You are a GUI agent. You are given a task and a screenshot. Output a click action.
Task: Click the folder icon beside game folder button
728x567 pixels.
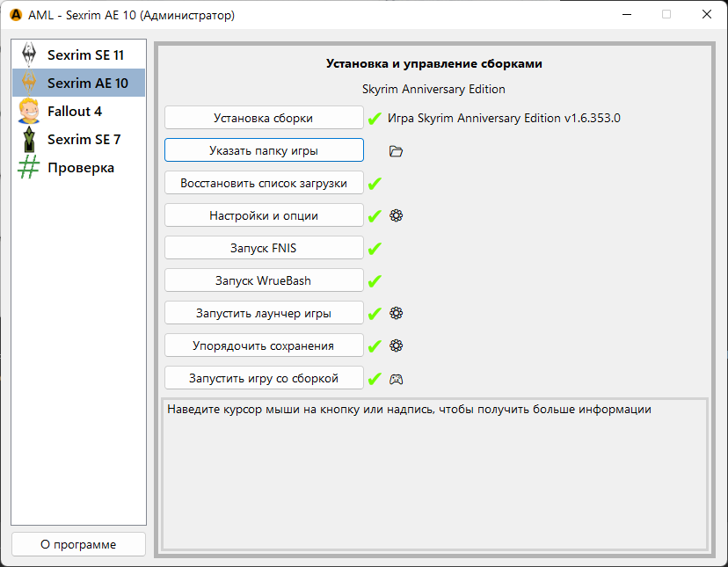396,151
